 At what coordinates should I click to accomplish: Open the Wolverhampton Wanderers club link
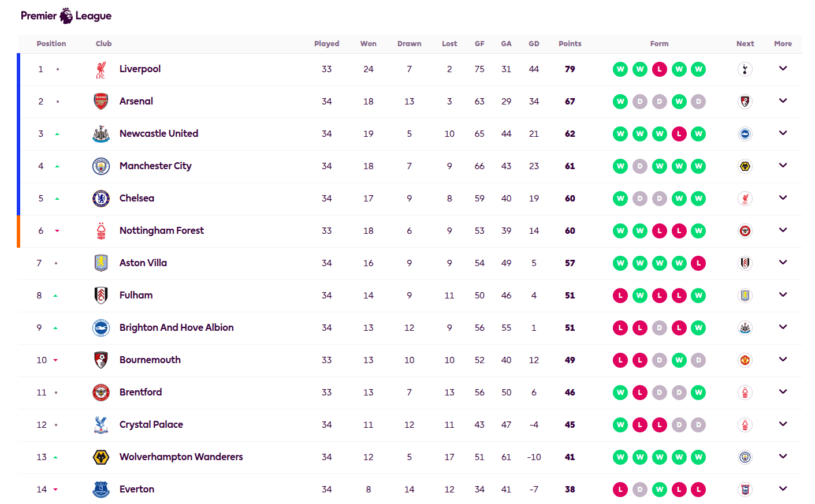coord(181,457)
